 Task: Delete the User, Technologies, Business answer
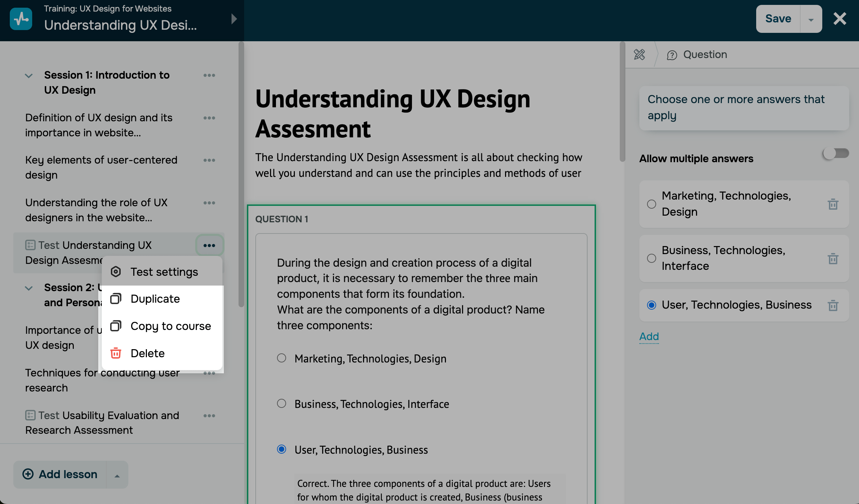point(833,305)
